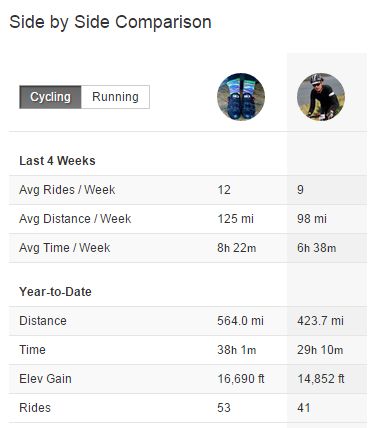Select the Avg Time / Week row label
The height and width of the screenshot is (428, 377).
[65, 248]
